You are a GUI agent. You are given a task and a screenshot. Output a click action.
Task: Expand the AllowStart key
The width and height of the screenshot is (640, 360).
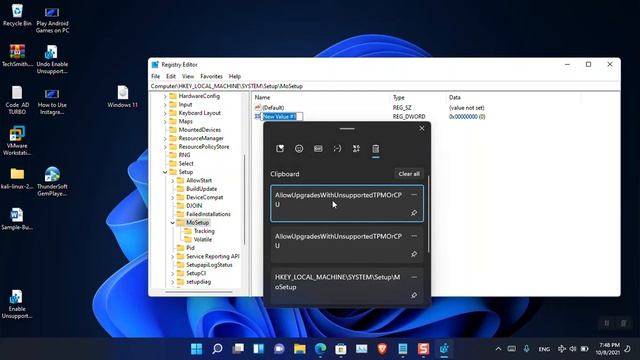(x=173, y=180)
